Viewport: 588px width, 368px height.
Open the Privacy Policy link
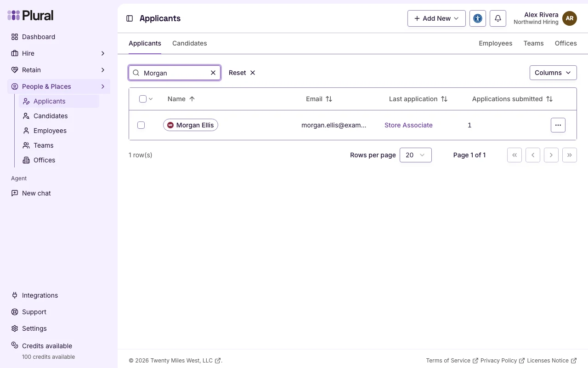coord(503,361)
